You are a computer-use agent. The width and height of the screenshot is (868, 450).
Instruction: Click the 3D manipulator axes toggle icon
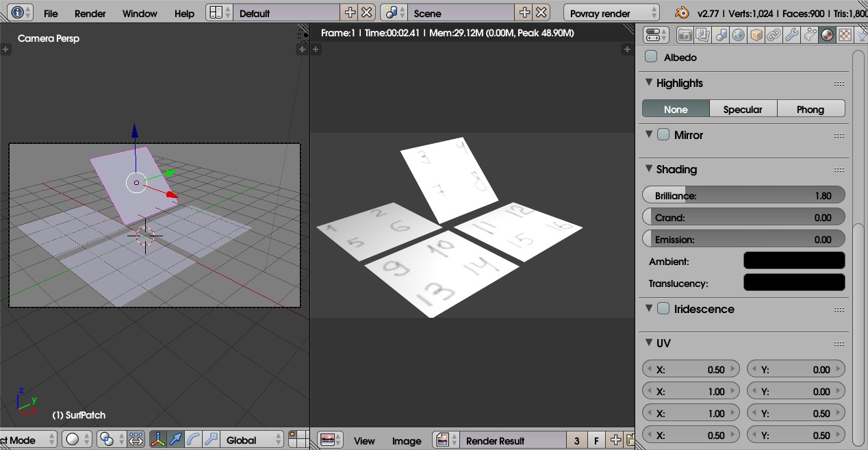(x=158, y=440)
